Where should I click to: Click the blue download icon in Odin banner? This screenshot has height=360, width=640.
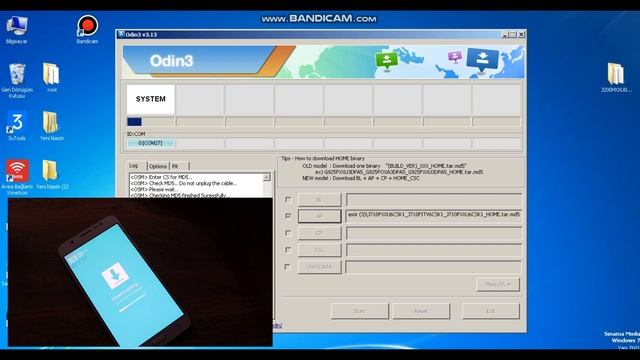[482, 60]
